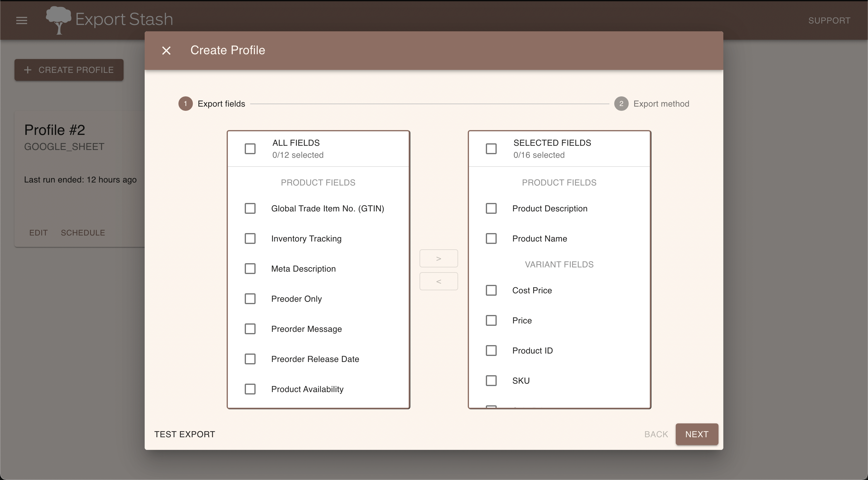Check the Product ID variant field
The width and height of the screenshot is (868, 480).
tap(491, 351)
